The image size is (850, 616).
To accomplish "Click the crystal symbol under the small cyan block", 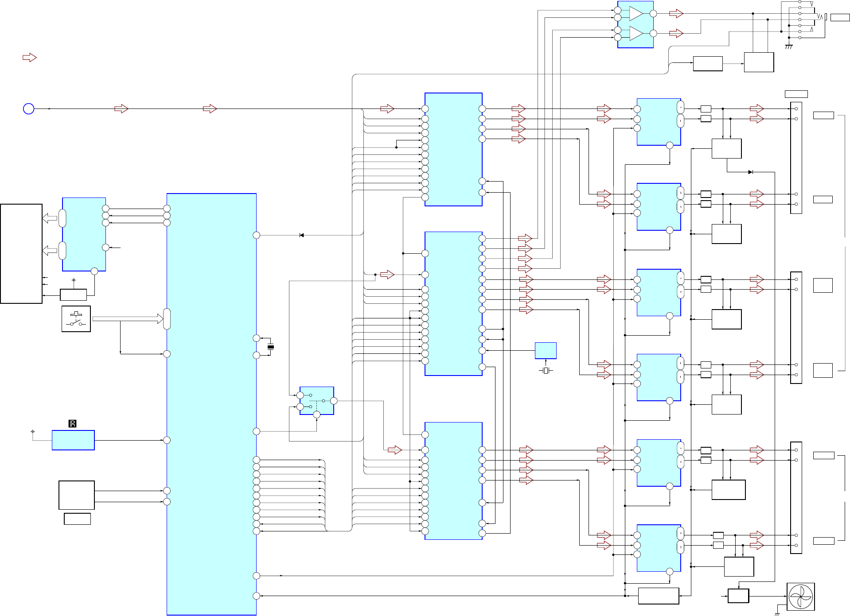I will coord(546,370).
